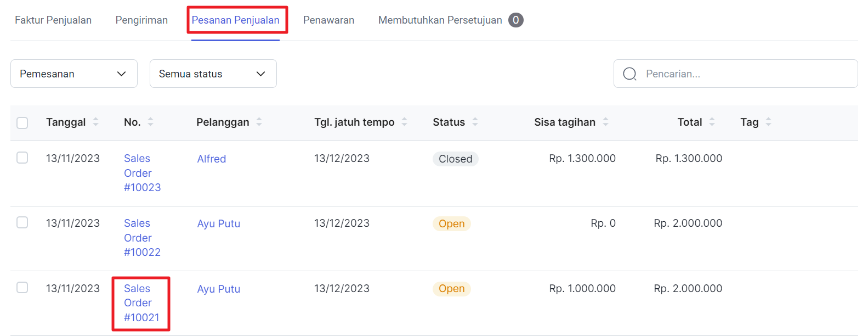
Task: Click due date 13/12/2023 of order #10023
Action: [x=342, y=158]
